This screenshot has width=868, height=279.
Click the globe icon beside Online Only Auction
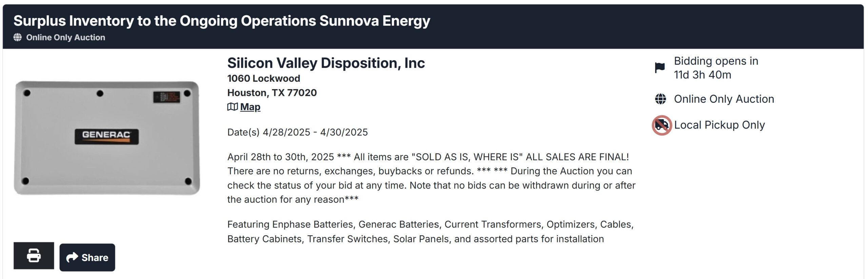660,99
